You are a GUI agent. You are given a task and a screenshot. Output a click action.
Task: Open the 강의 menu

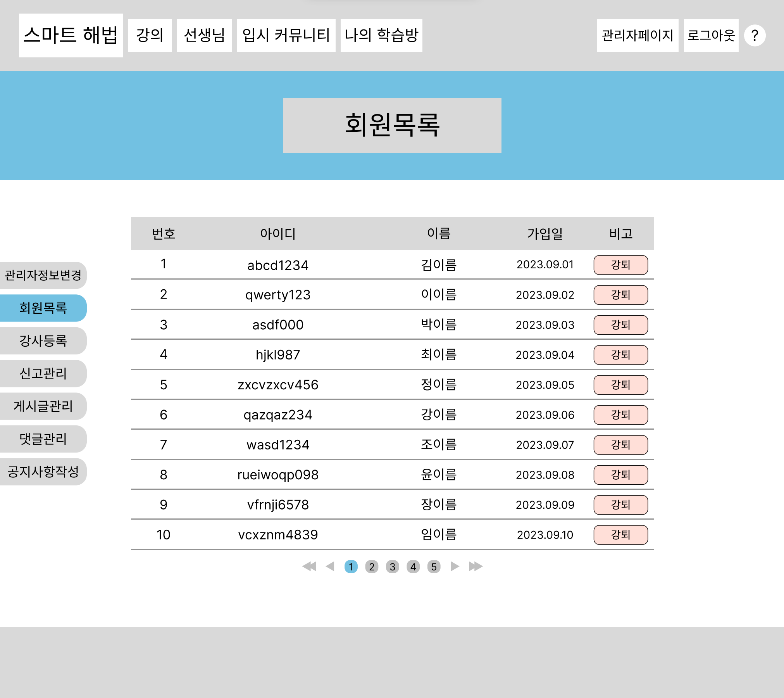pyautogui.click(x=150, y=35)
